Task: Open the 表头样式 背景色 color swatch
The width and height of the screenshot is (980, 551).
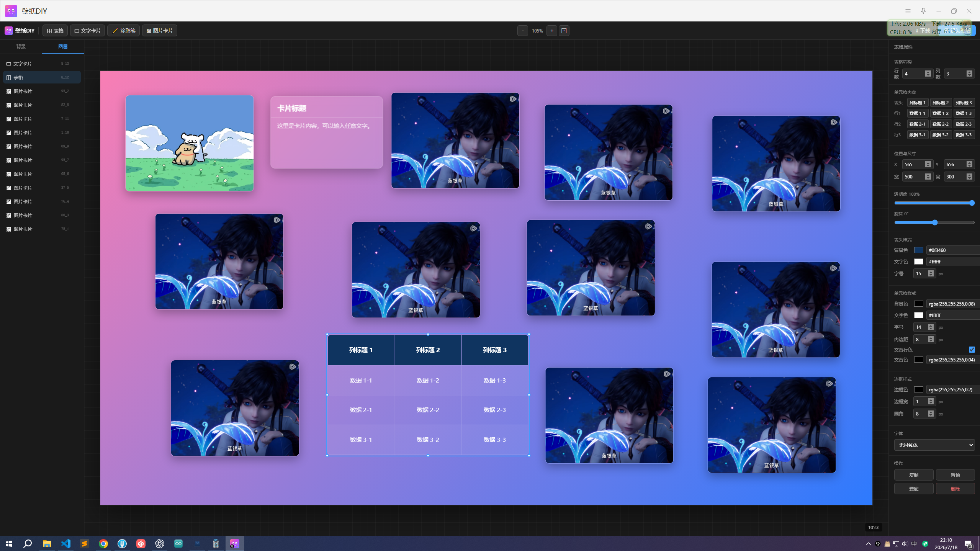Action: click(919, 250)
